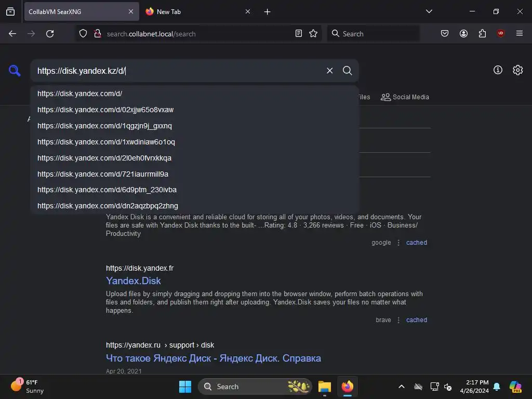532x399 pixels.
Task: Open the Что такое Яндекс Диск result
Action: (214, 358)
